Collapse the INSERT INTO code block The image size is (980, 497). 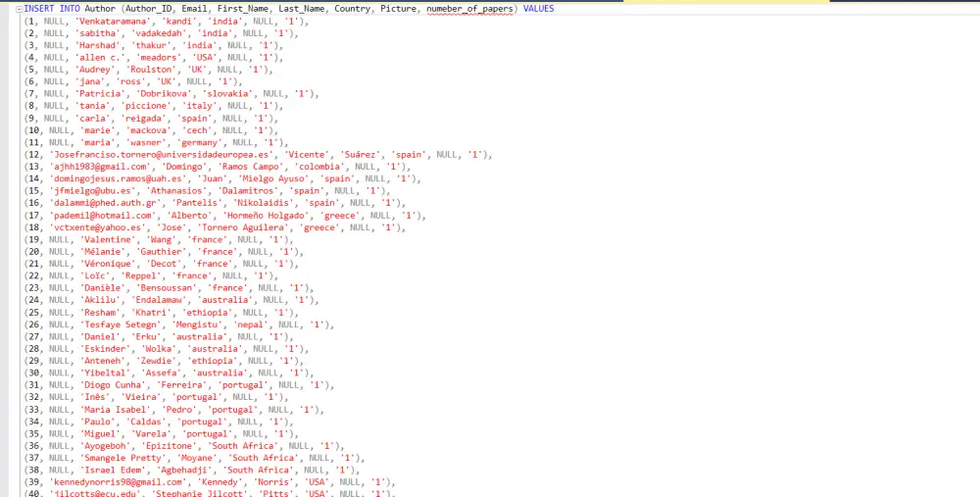(20, 9)
